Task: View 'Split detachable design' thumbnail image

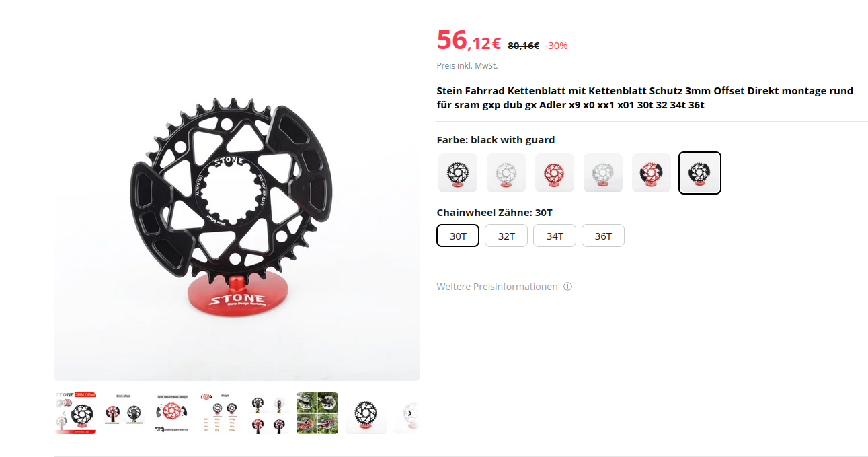Action: 172,413
